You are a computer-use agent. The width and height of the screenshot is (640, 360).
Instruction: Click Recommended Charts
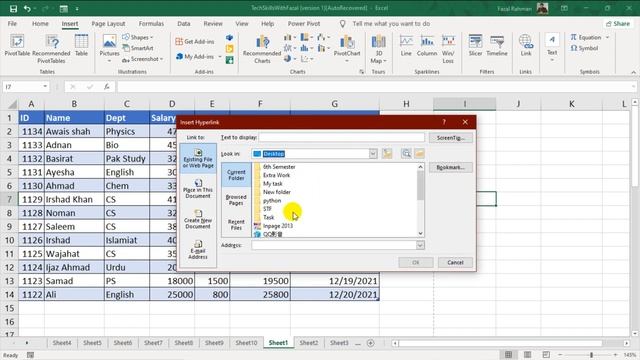pos(262,49)
